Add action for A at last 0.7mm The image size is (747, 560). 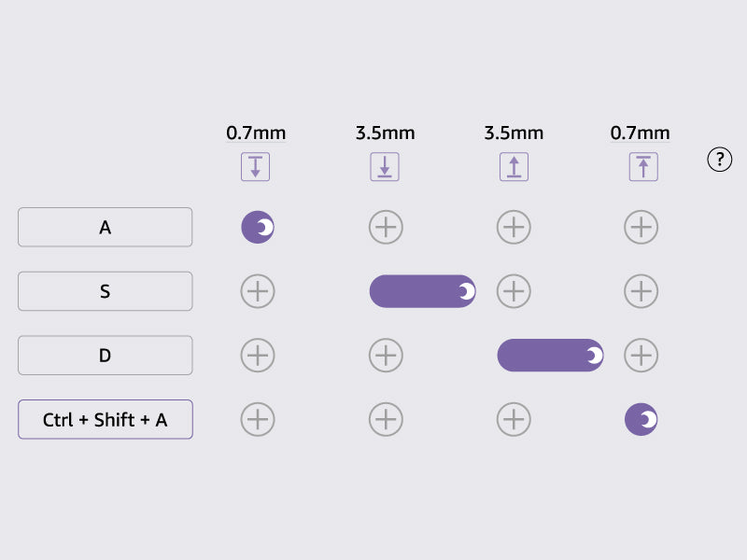(641, 227)
